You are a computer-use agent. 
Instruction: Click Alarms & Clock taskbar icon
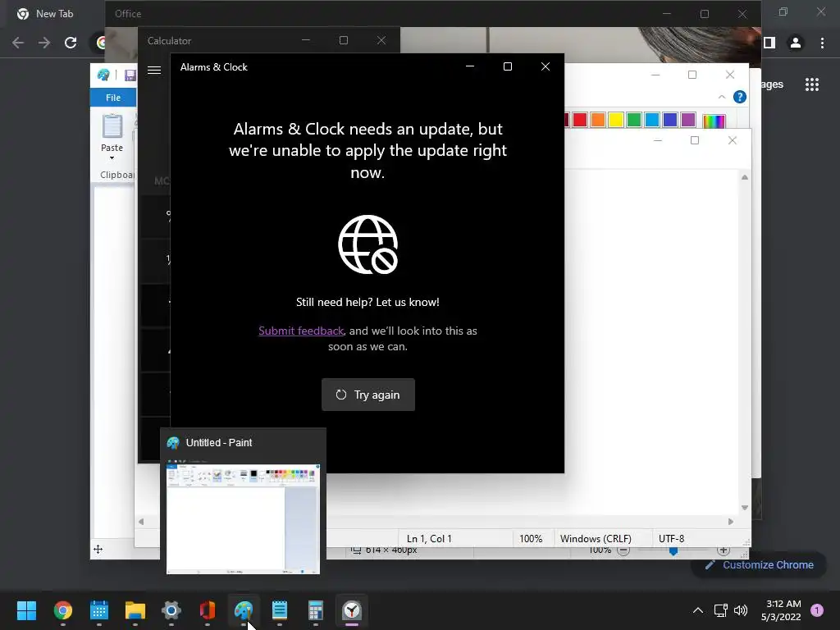click(x=352, y=610)
